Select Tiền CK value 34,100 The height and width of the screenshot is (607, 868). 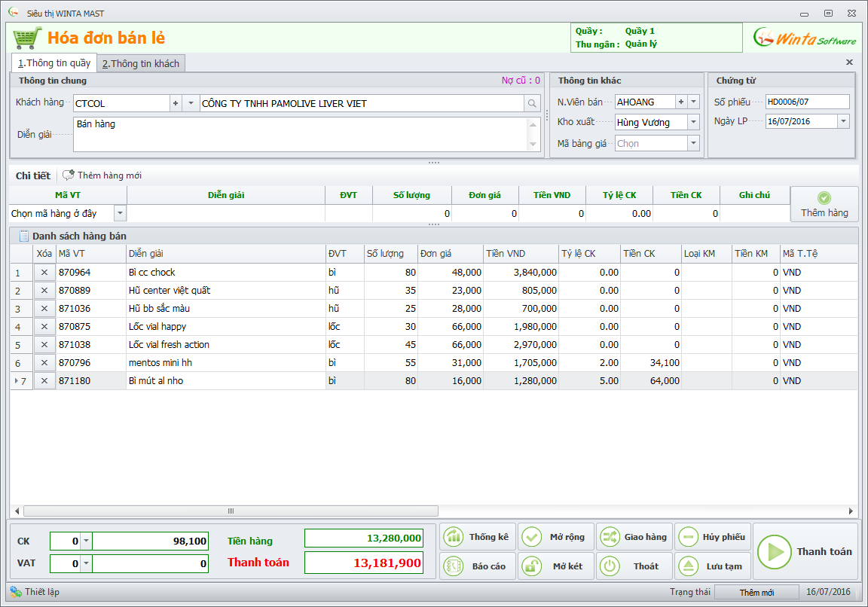650,363
